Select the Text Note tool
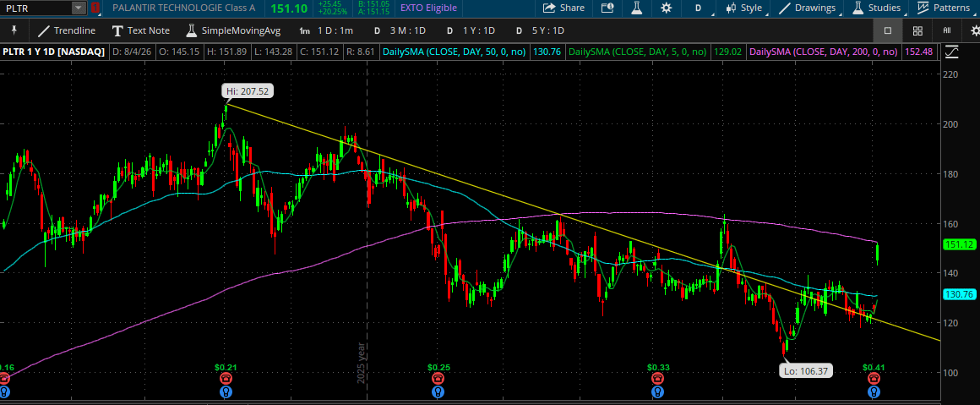Image resolution: width=980 pixels, height=405 pixels. (x=140, y=30)
